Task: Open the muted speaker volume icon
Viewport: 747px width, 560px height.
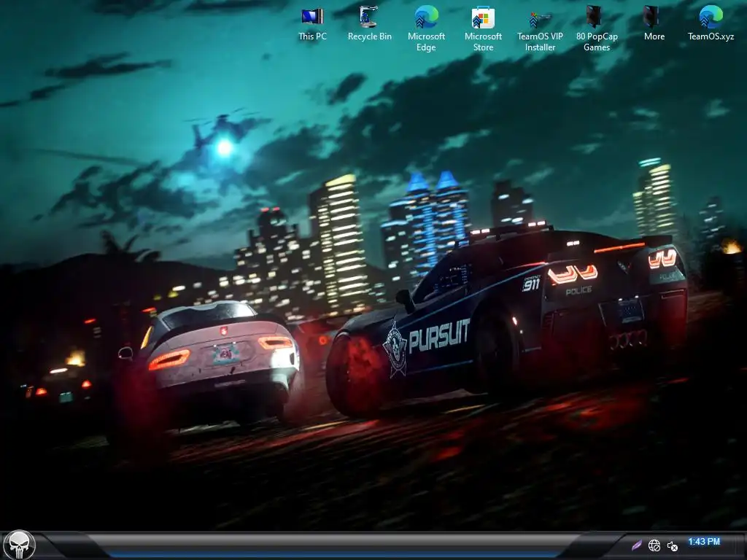Action: pos(672,546)
